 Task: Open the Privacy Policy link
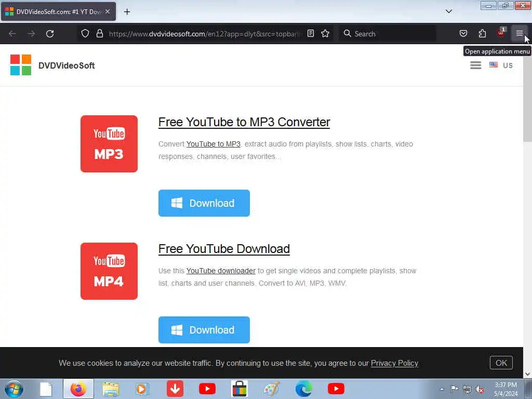click(x=394, y=363)
